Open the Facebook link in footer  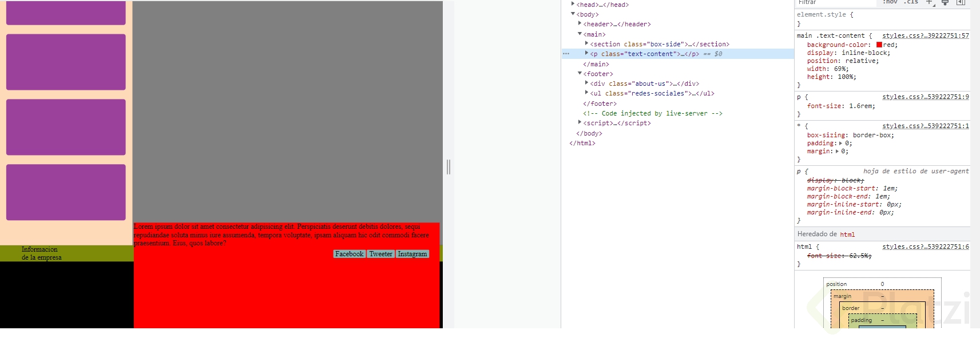point(350,254)
